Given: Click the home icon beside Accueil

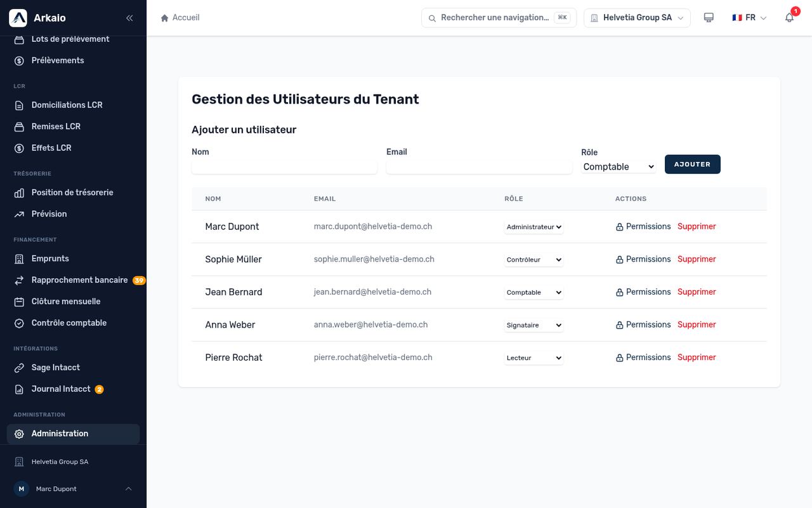Looking at the screenshot, I should (165, 18).
